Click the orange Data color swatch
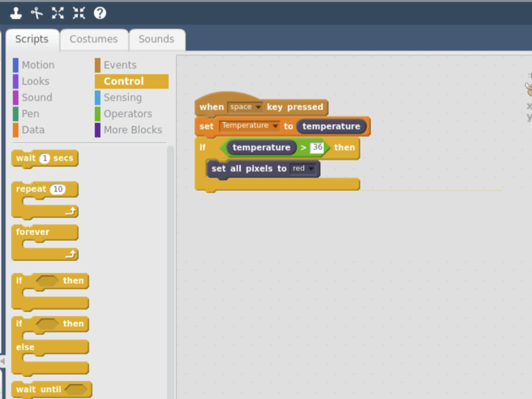The image size is (532, 399). click(16, 130)
